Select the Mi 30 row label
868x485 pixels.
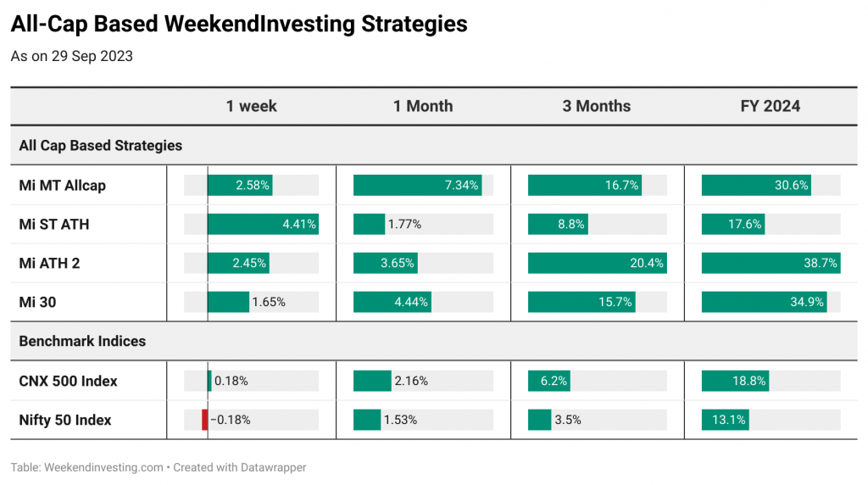37,303
